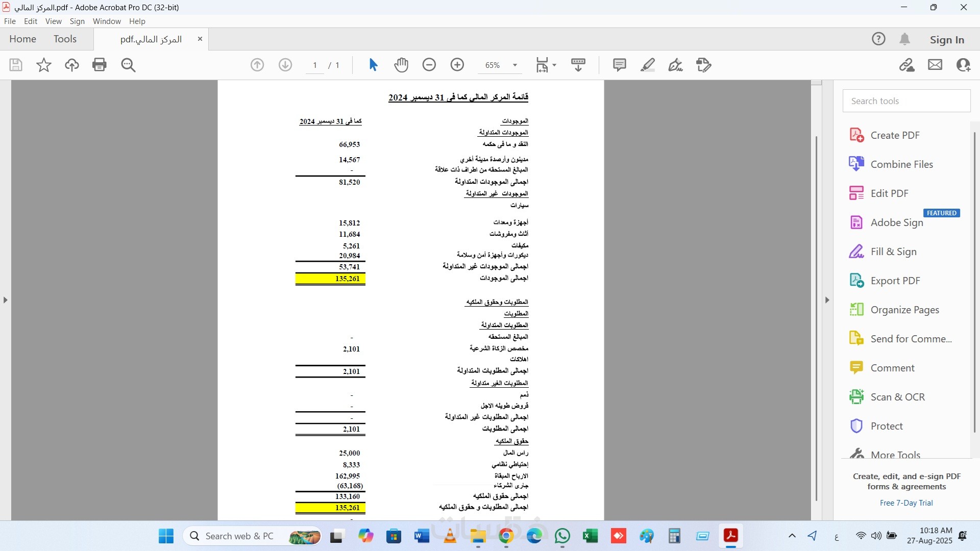The image size is (980, 551).
Task: Click the Search tools input field
Action: coord(906,101)
